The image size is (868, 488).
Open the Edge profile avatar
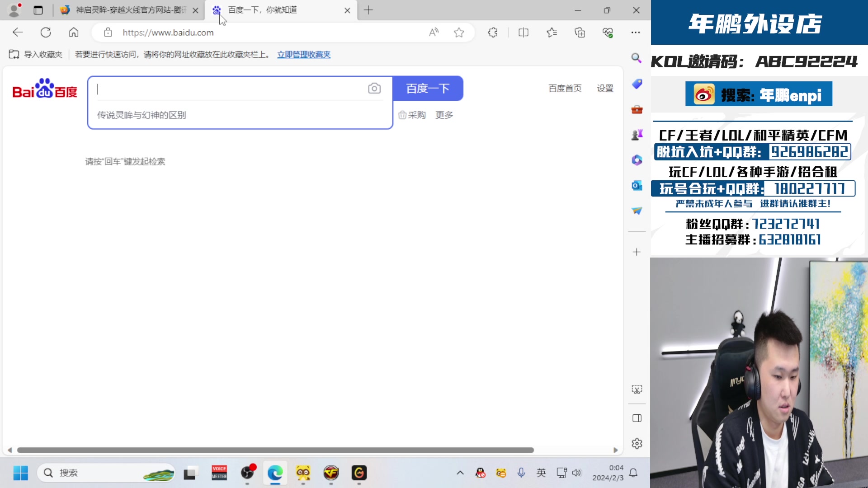click(x=14, y=10)
